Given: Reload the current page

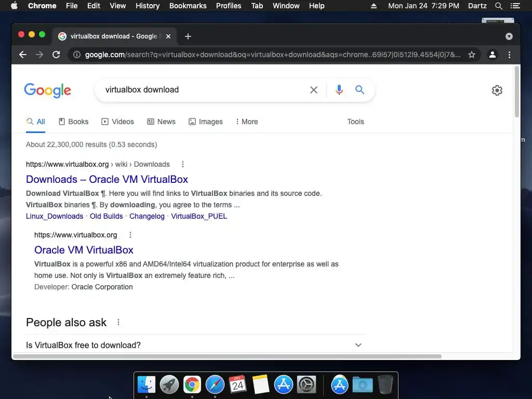Looking at the screenshot, I should coord(56,55).
